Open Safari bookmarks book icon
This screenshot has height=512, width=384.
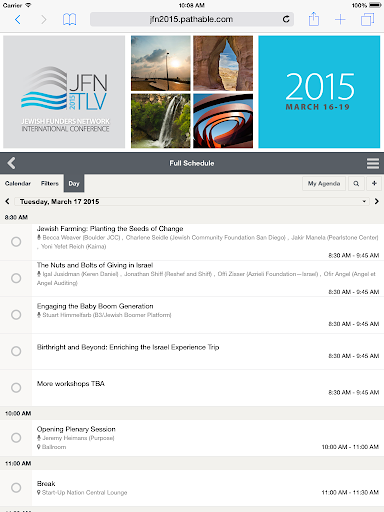pos(69,20)
